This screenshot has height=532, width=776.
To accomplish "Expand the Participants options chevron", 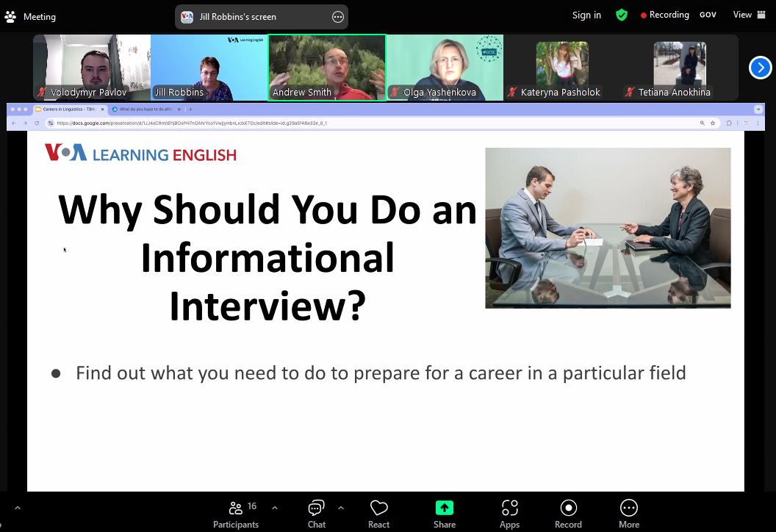I will [x=275, y=508].
